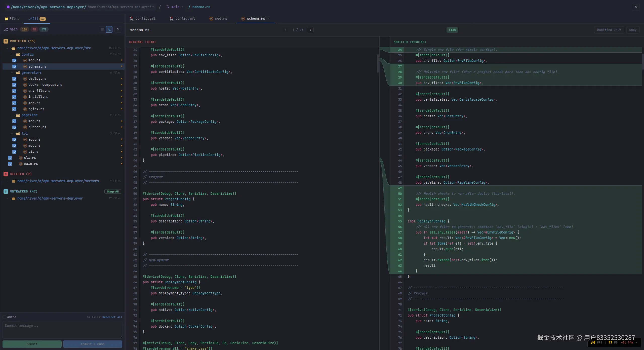Collapse the generators folder
The width and height of the screenshot is (644, 350).
pos(12,73)
